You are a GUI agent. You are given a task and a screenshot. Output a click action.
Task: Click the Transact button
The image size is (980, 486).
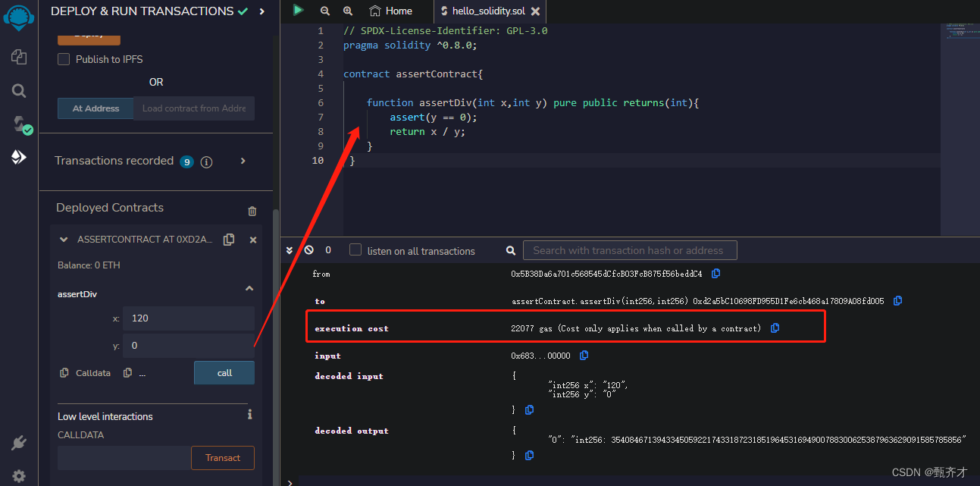pyautogui.click(x=223, y=458)
